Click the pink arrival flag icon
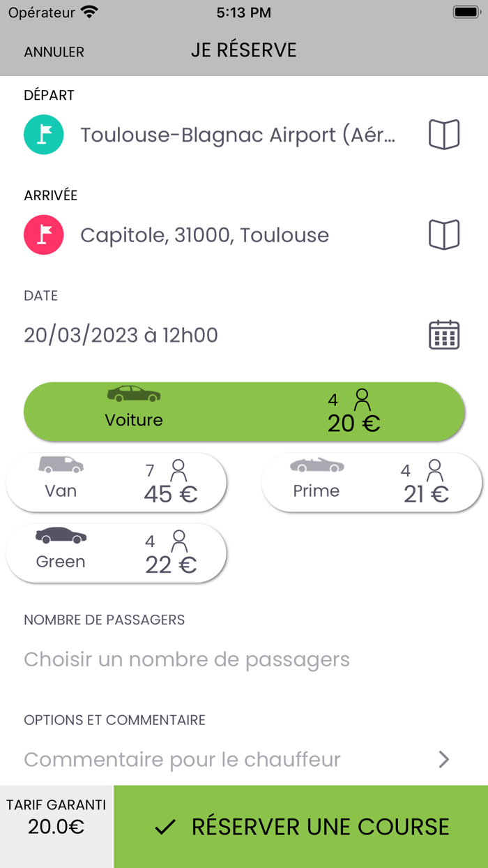The height and width of the screenshot is (868, 488). point(43,234)
